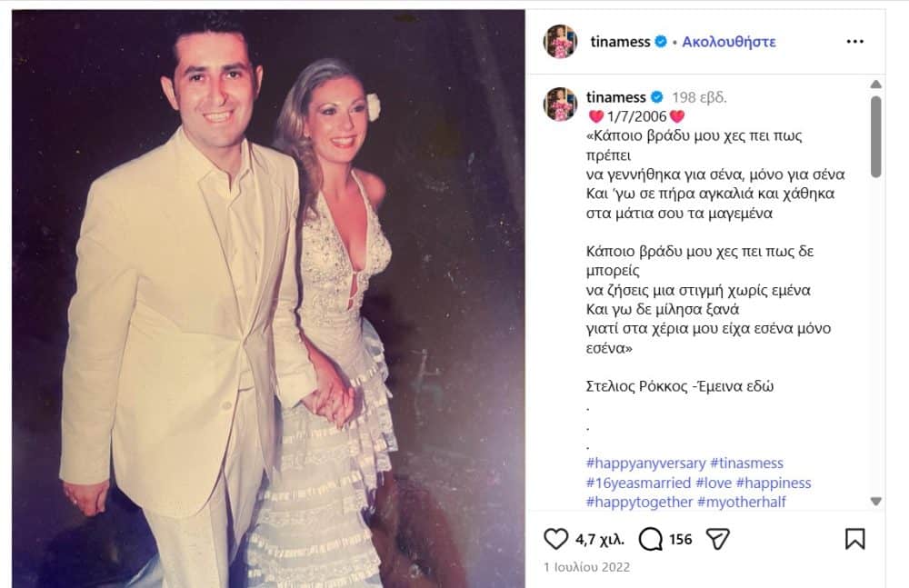View the 4,7 χιλ. likes count

[x=596, y=539]
